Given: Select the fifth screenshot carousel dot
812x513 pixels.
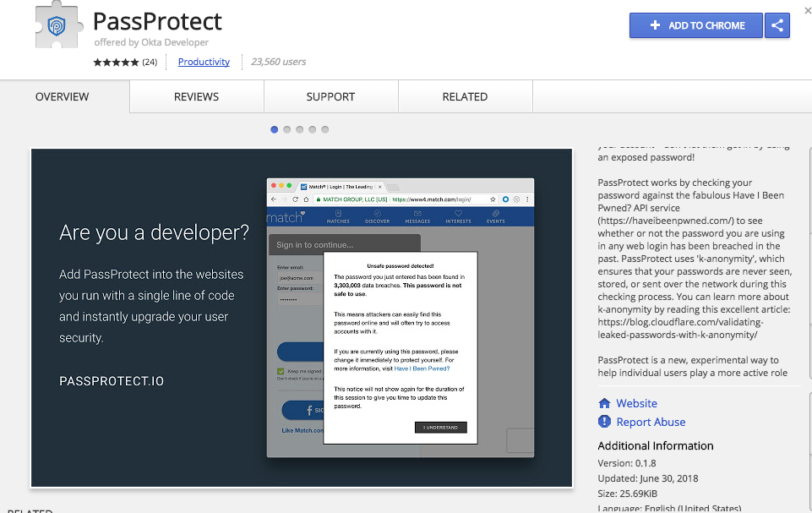Looking at the screenshot, I should (324, 129).
